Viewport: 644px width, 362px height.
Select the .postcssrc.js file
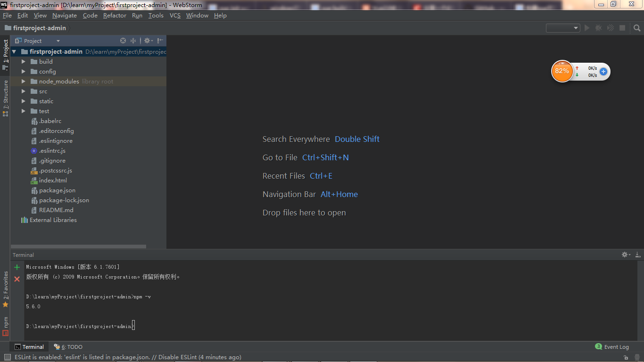(x=51, y=171)
